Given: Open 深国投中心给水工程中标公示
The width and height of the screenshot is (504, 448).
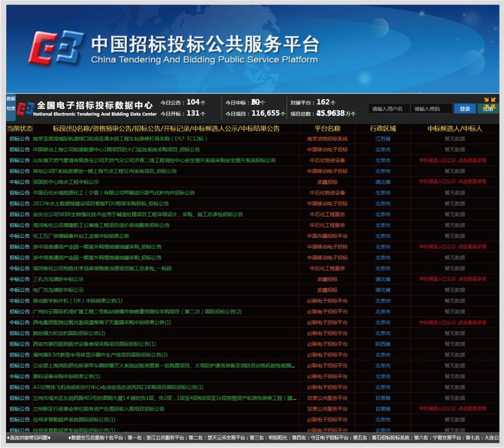Looking at the screenshot, I should pyautogui.click(x=66, y=182).
